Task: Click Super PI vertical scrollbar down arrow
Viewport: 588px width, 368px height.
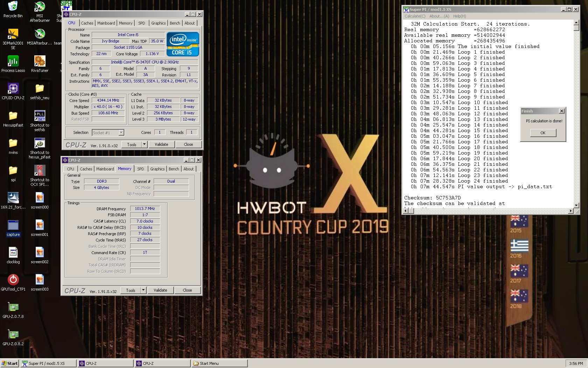Action: tap(576, 205)
